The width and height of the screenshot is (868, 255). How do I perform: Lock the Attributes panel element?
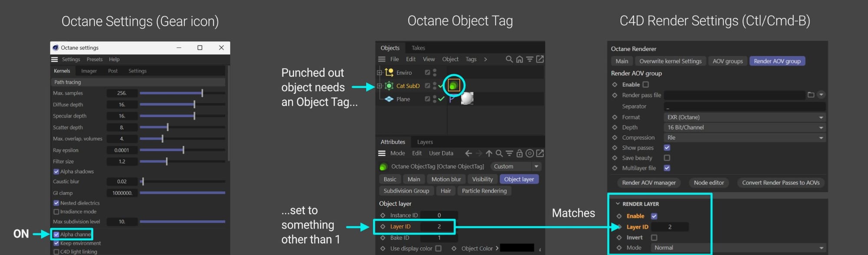point(519,153)
